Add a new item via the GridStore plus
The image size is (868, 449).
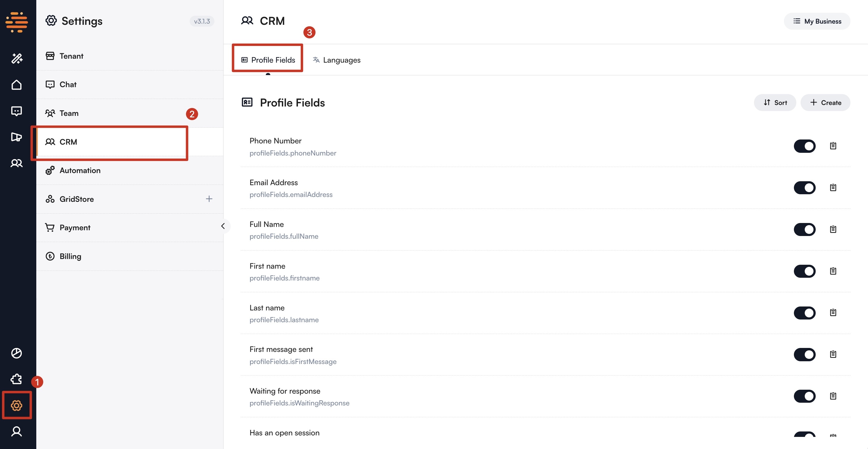209,198
